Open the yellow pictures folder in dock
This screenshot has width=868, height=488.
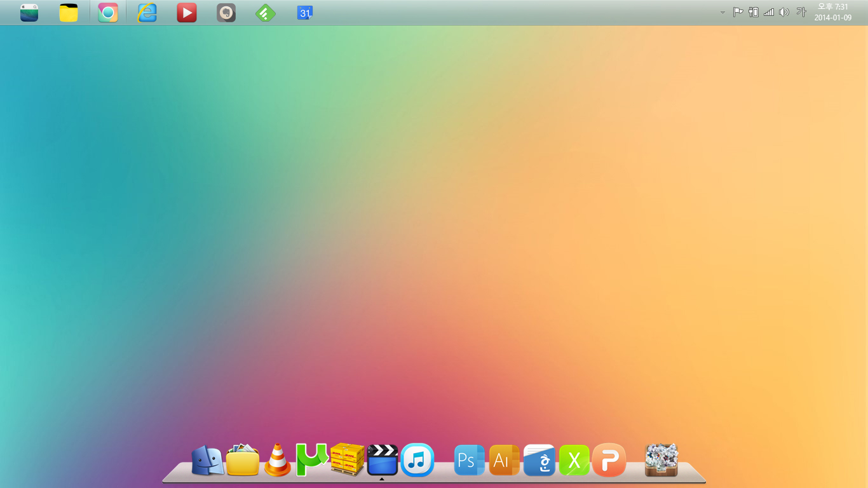pyautogui.click(x=243, y=460)
